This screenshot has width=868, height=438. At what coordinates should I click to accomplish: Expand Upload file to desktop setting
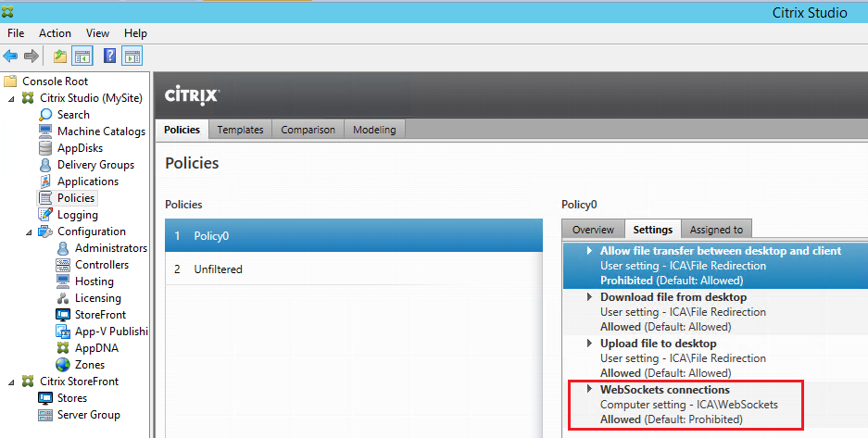point(589,344)
